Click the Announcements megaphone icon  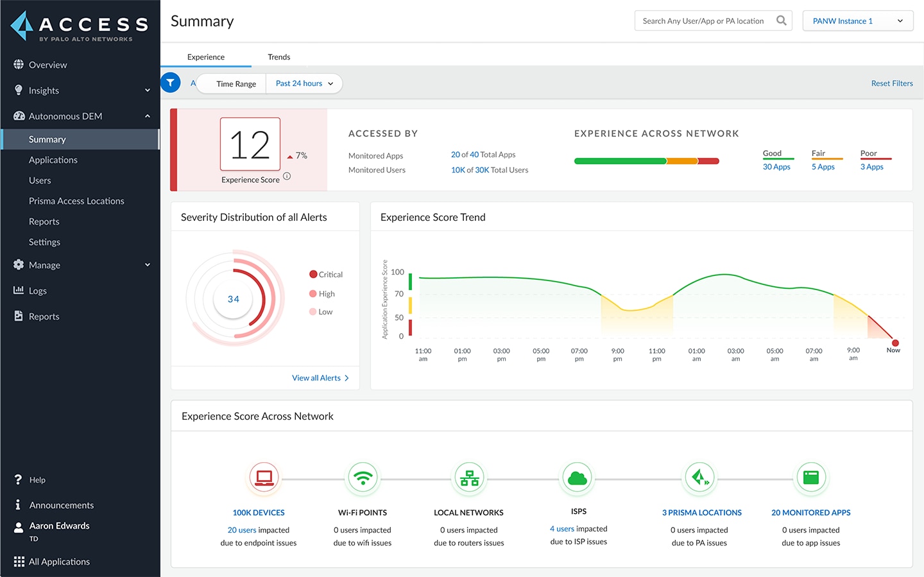18,505
